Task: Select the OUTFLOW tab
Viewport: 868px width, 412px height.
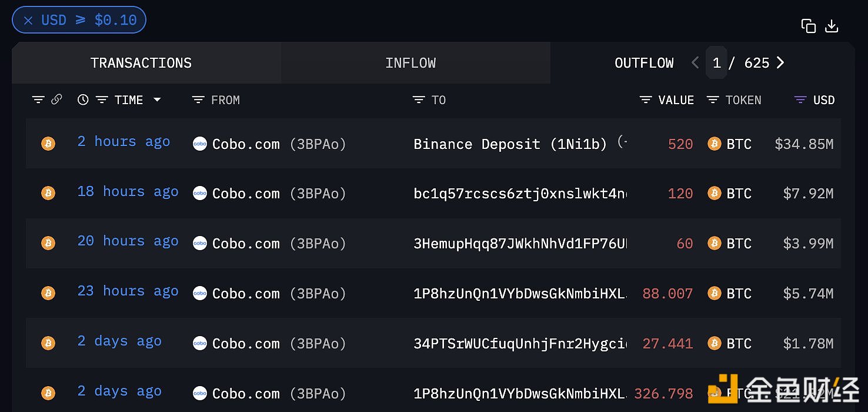Action: pos(644,63)
